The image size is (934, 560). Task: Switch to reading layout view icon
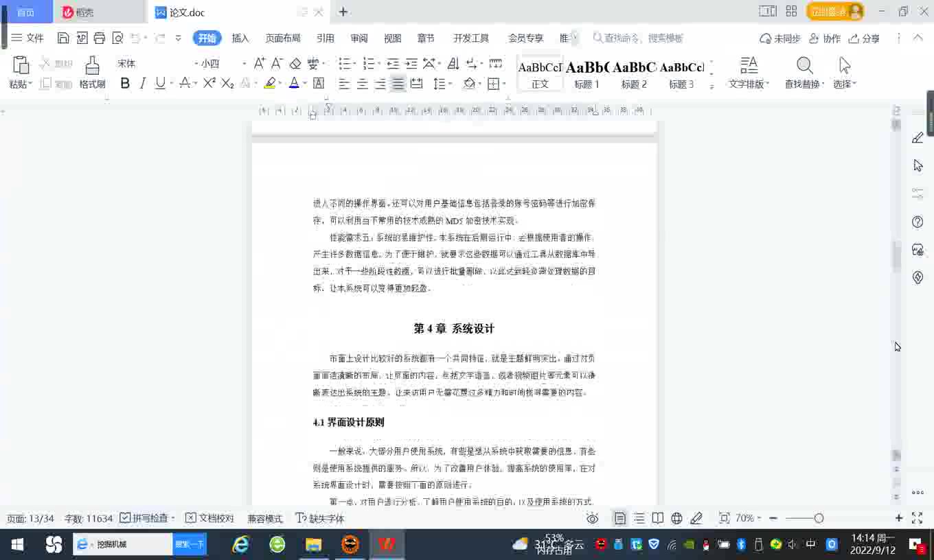tap(658, 518)
